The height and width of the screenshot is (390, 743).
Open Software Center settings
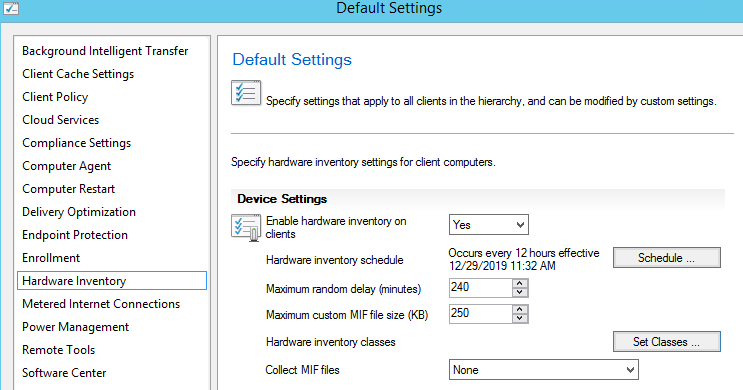tap(64, 372)
